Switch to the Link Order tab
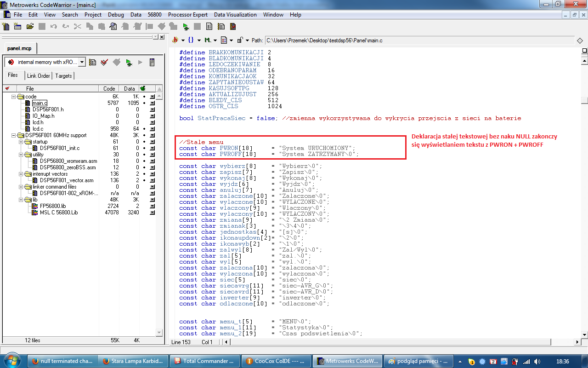The width and height of the screenshot is (588, 368). click(38, 75)
